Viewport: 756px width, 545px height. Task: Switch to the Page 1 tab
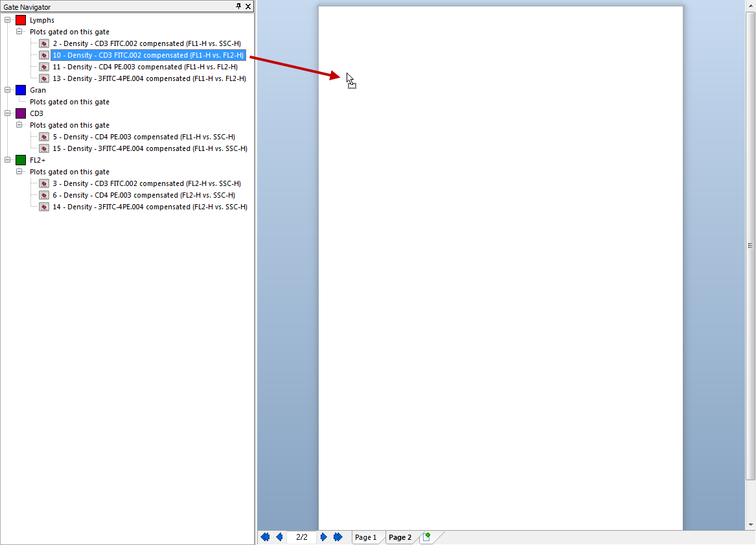(365, 537)
